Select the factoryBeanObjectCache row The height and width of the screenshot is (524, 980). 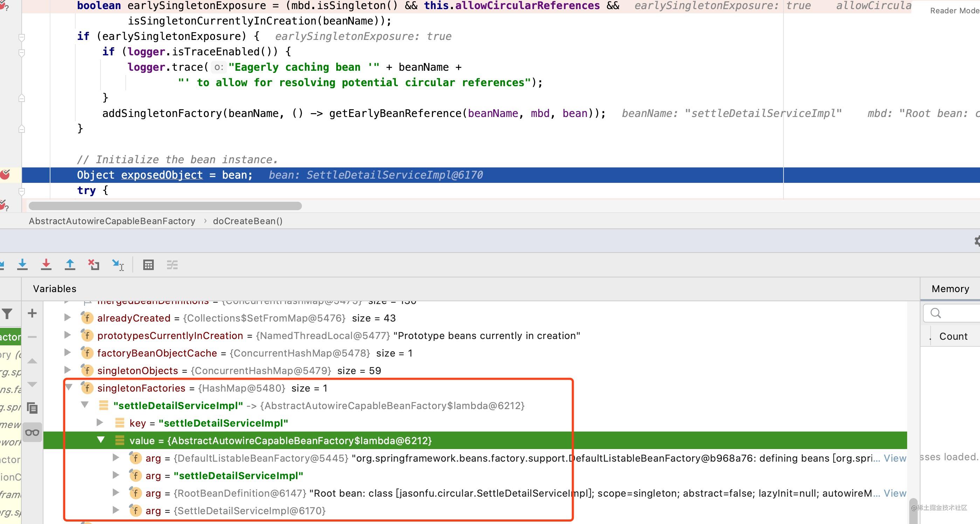point(475,353)
